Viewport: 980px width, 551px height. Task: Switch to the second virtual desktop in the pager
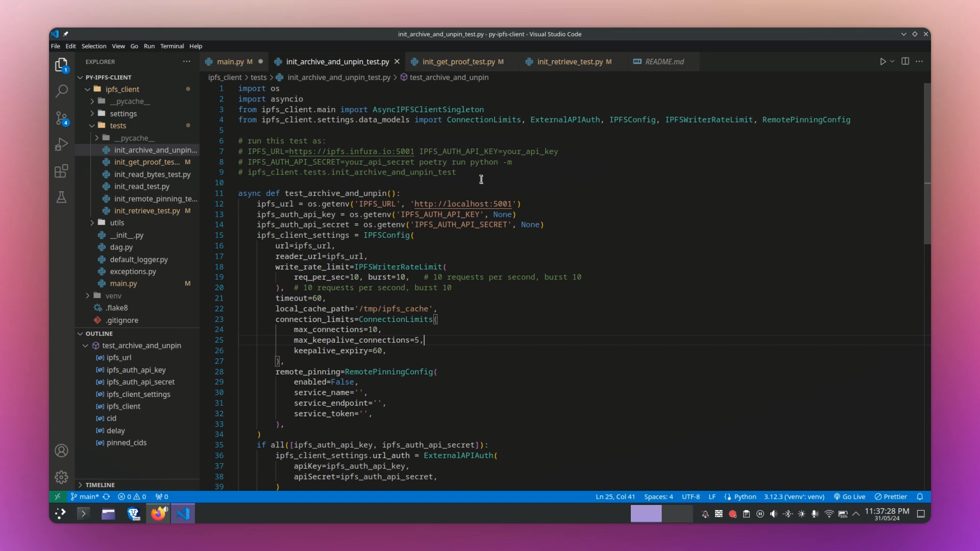(x=677, y=514)
